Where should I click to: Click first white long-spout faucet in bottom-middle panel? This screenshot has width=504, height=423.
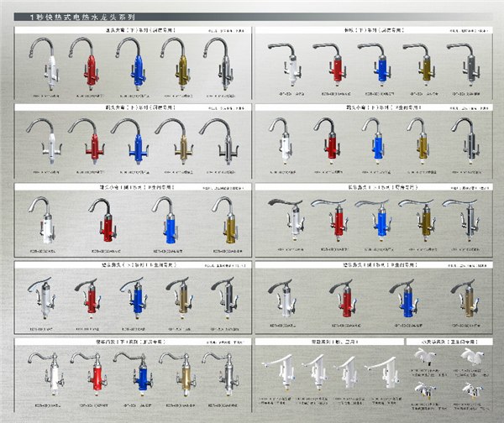pyautogui.click(x=279, y=372)
